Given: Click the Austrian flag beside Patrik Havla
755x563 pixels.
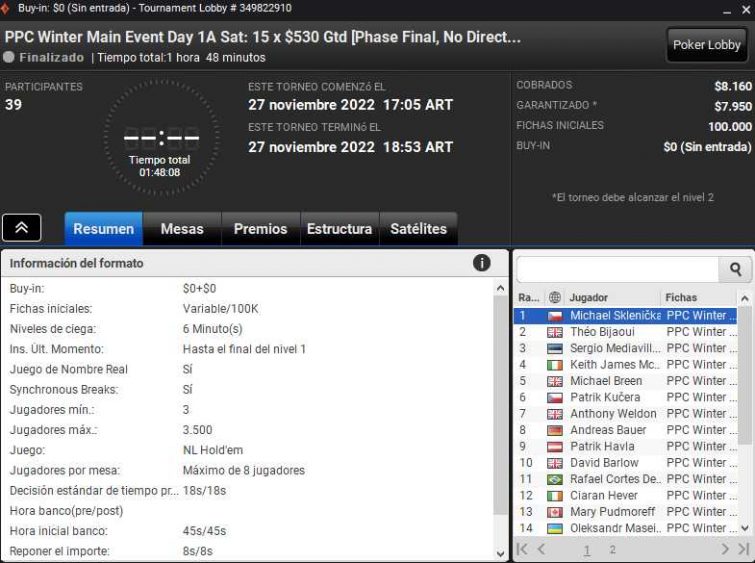Looking at the screenshot, I should pyautogui.click(x=555, y=447).
